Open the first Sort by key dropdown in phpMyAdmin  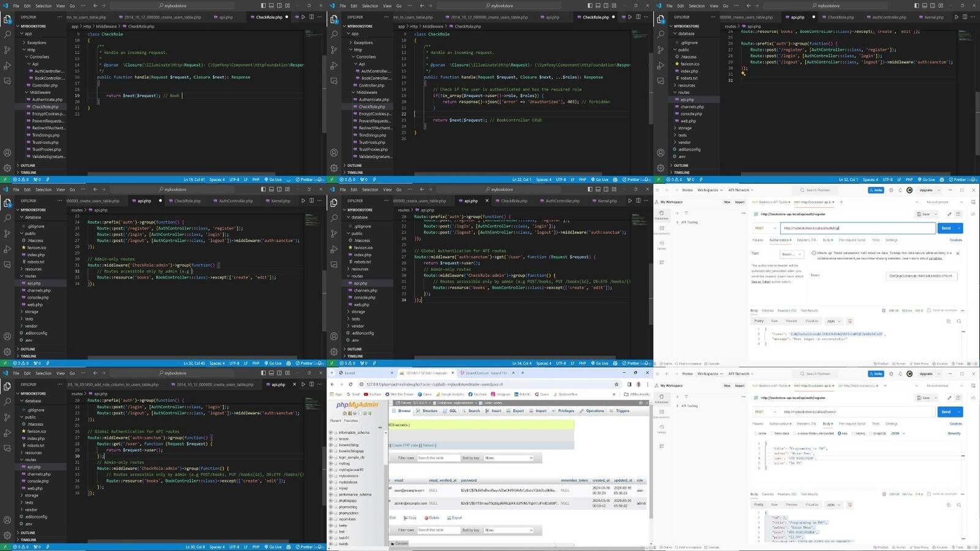[x=508, y=458]
